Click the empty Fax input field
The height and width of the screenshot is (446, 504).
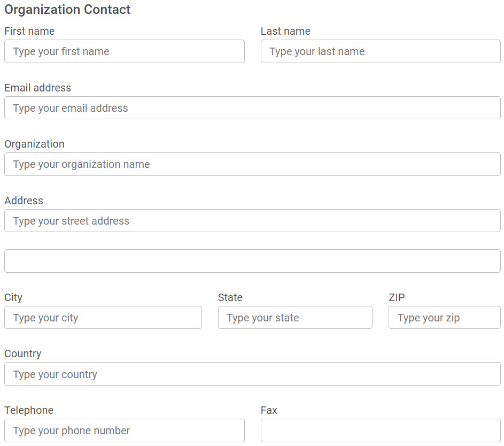coord(381,430)
